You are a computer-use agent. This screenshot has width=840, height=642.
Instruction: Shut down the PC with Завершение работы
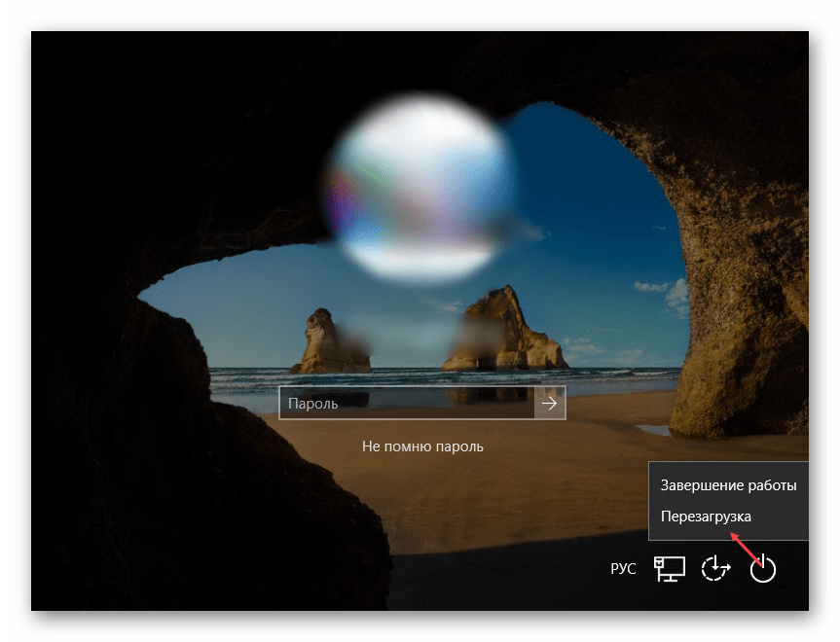click(728, 484)
